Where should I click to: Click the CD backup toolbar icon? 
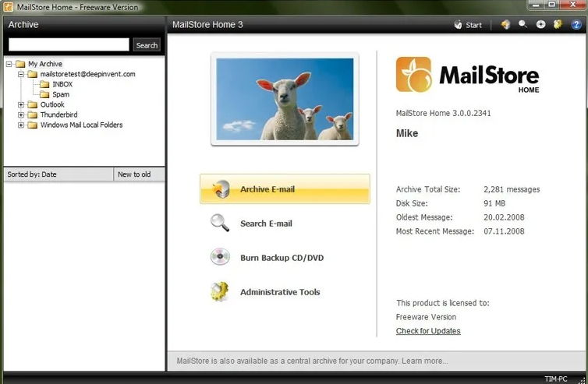(x=540, y=25)
